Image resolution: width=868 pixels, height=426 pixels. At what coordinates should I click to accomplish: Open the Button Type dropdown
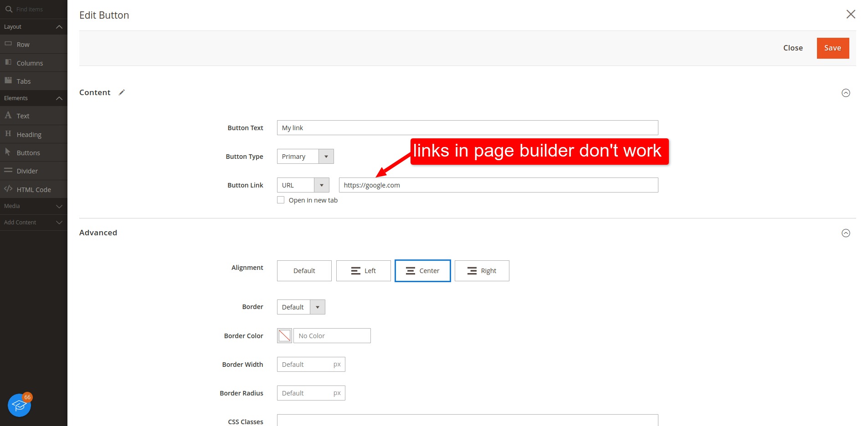coord(325,156)
